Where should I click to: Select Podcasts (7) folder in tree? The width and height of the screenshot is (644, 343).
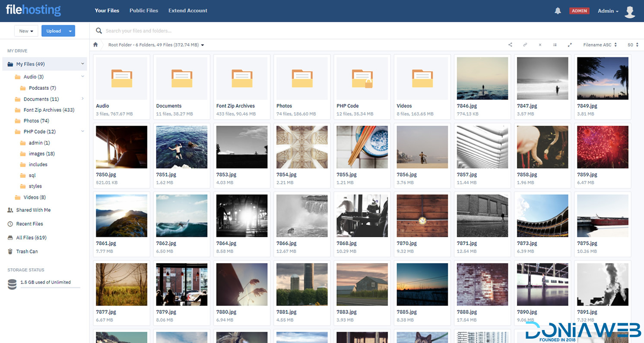(42, 88)
